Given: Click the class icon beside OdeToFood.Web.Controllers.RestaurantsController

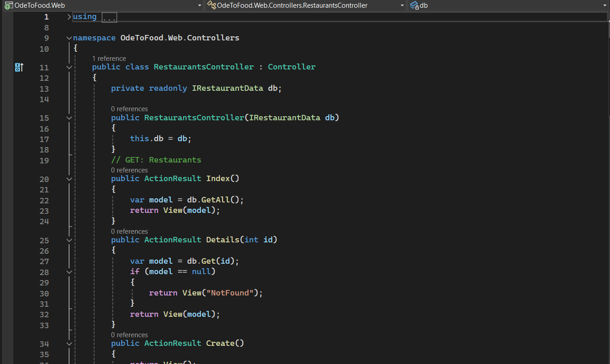Looking at the screenshot, I should [x=212, y=6].
